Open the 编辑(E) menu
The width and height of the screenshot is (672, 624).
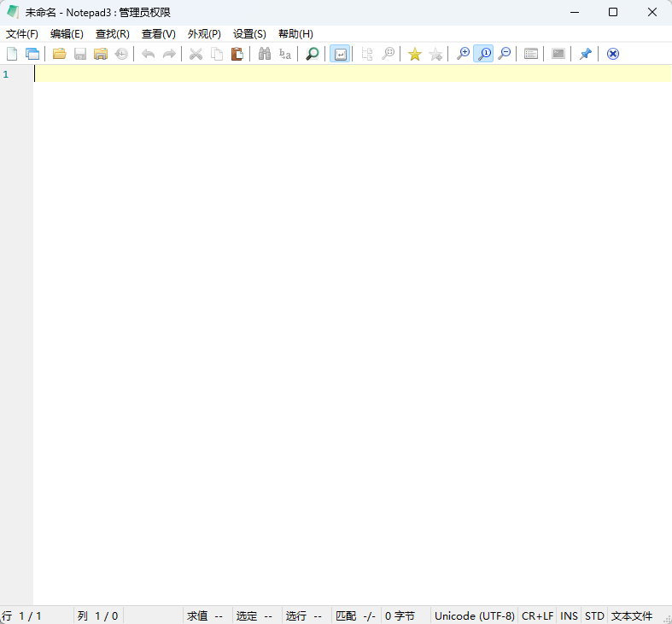click(67, 34)
